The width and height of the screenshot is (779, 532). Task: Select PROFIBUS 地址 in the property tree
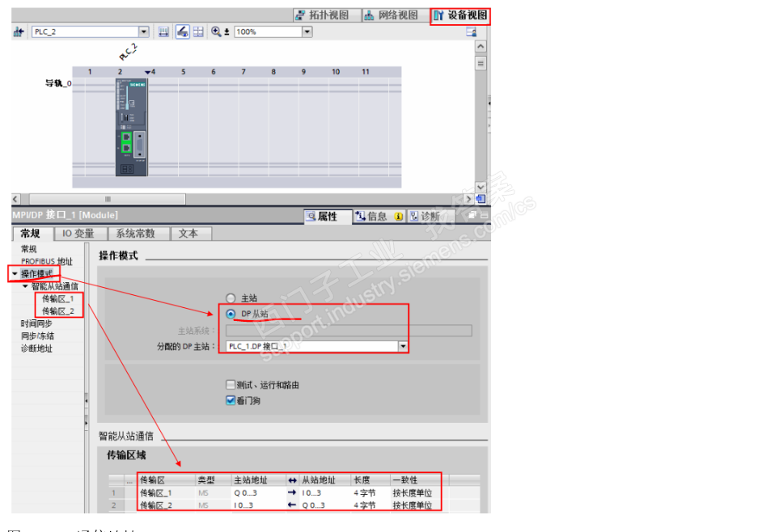tap(47, 261)
